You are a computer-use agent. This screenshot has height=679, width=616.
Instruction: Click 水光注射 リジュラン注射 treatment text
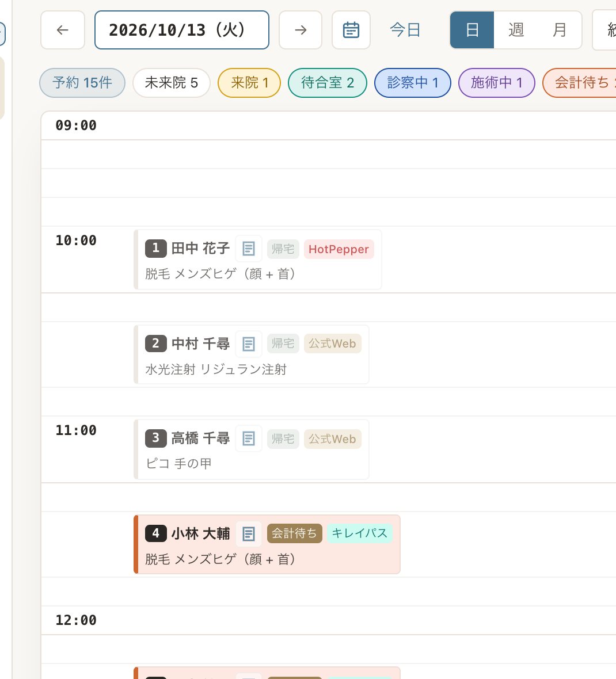point(216,369)
